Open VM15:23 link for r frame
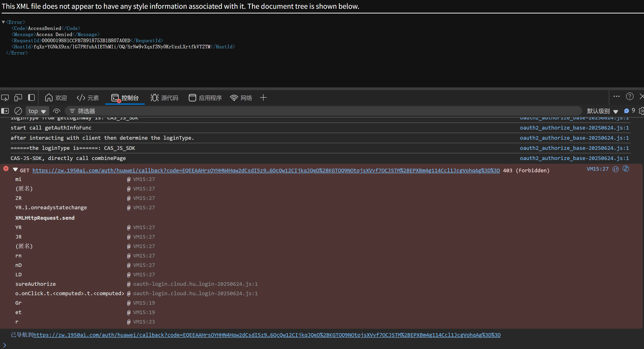 point(144,322)
